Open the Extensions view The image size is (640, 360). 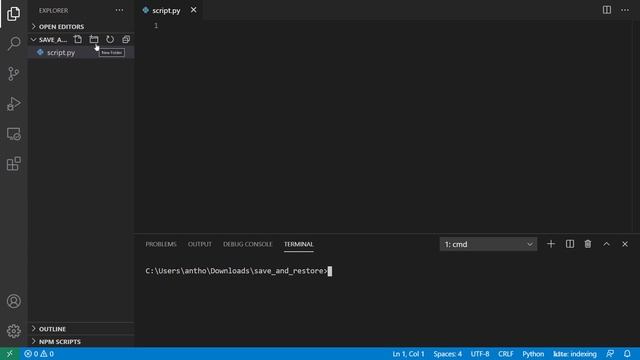13,164
